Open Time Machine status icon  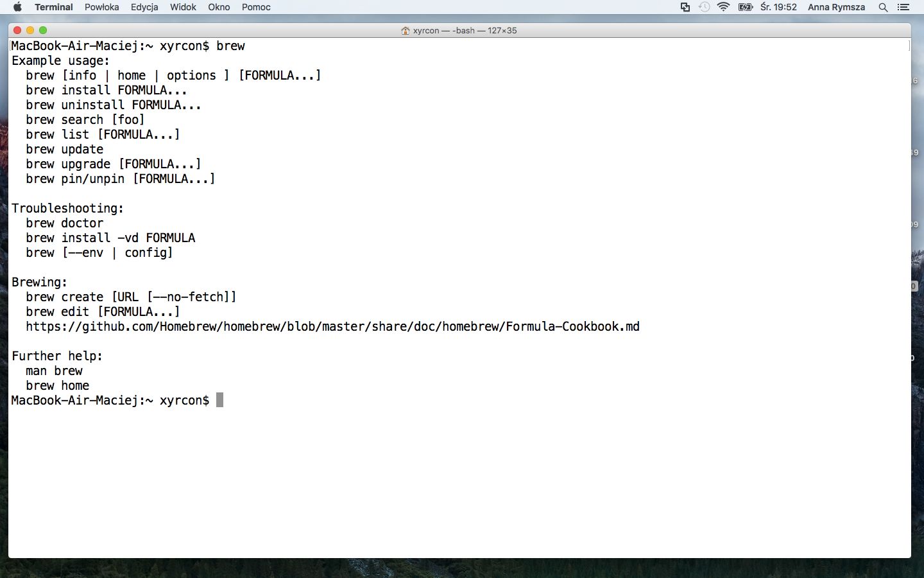pos(704,7)
